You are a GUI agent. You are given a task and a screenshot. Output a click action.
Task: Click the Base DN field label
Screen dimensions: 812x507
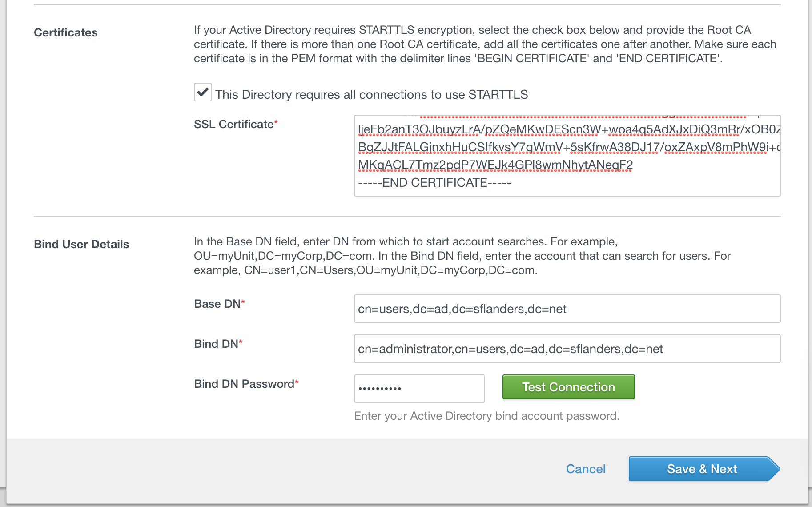(217, 304)
